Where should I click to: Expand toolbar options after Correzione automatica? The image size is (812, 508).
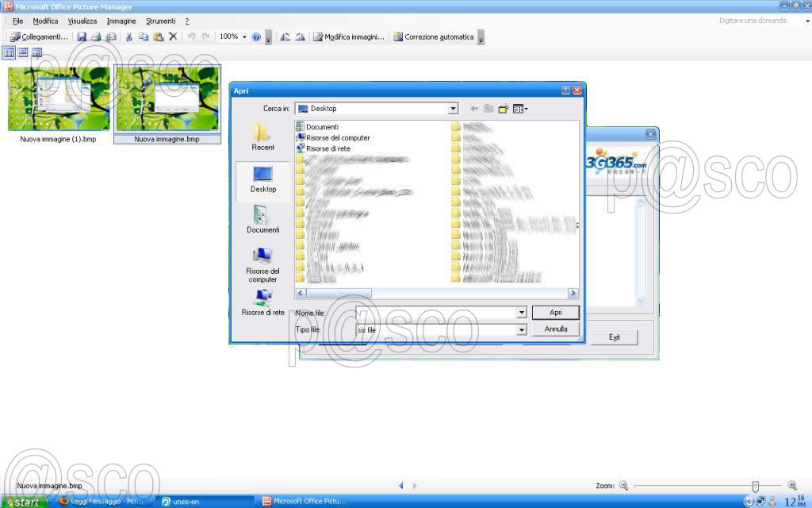481,37
